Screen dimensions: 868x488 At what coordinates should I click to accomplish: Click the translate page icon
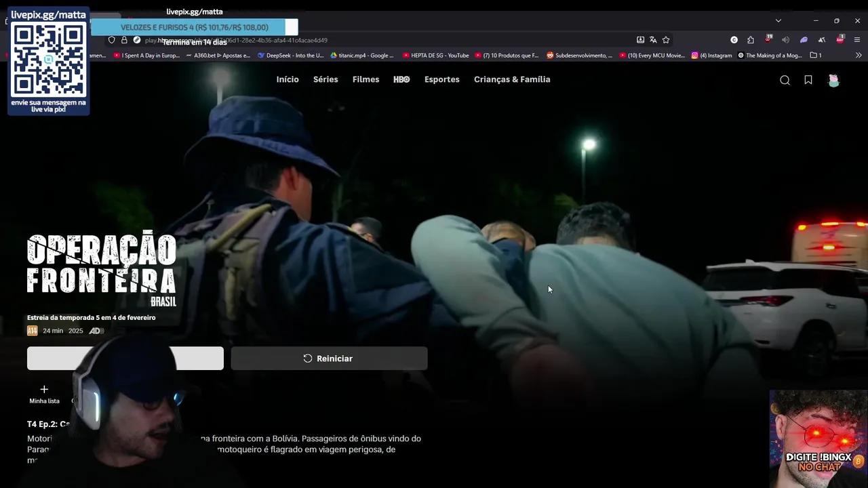pyautogui.click(x=653, y=40)
